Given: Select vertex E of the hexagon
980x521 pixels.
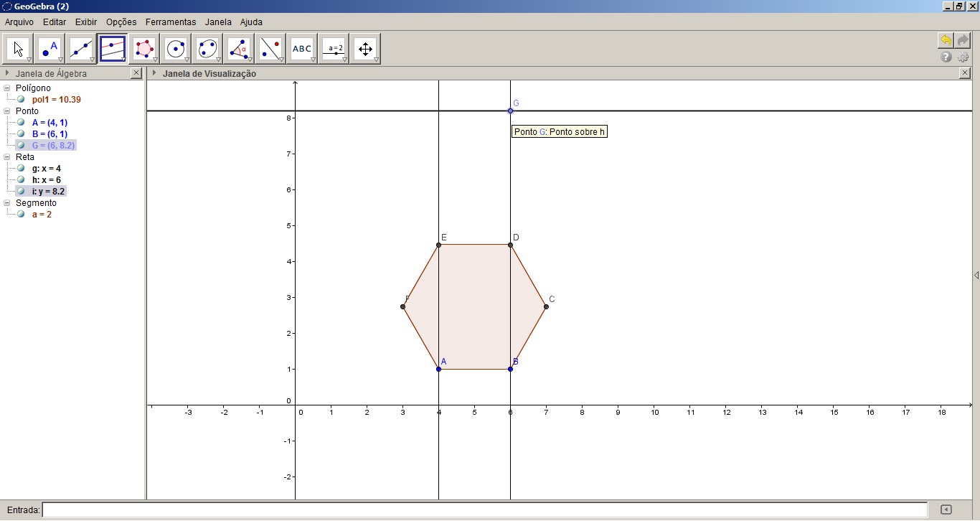Looking at the screenshot, I should pos(438,245).
